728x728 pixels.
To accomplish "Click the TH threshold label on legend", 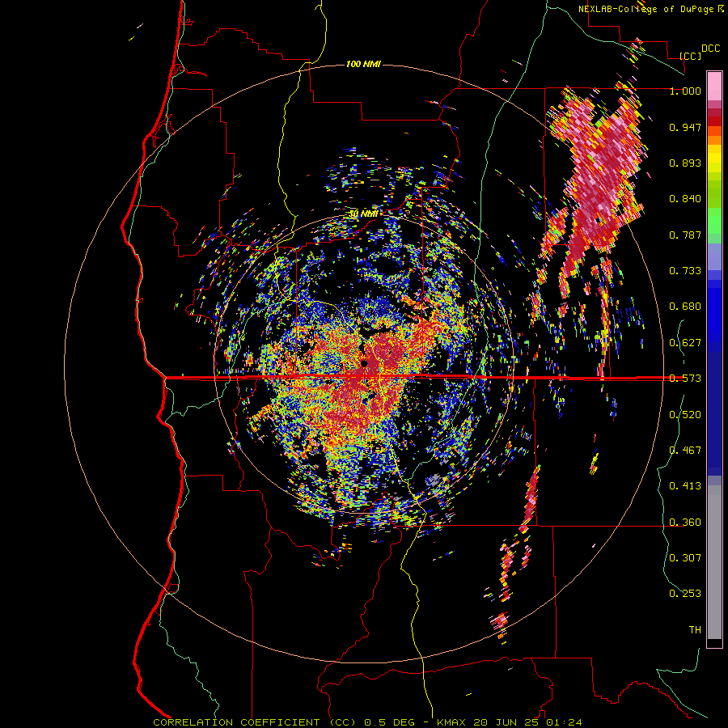I will point(695,630).
